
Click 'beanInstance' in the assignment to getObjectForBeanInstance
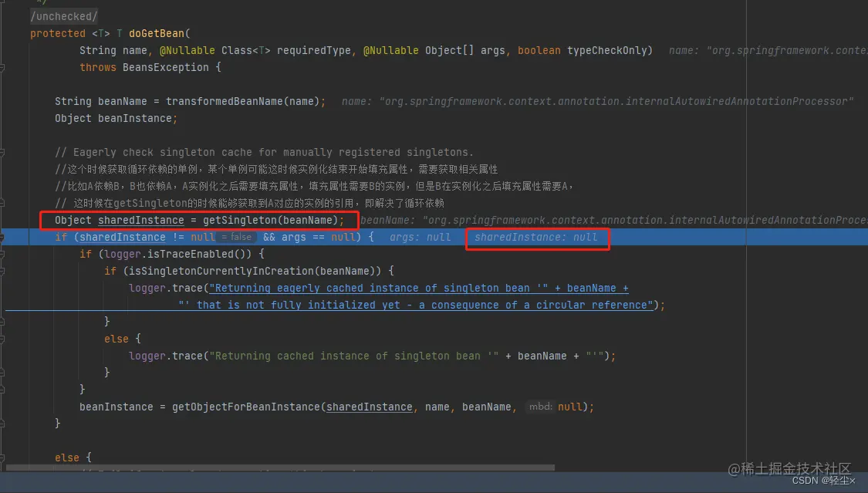pyautogui.click(x=116, y=407)
